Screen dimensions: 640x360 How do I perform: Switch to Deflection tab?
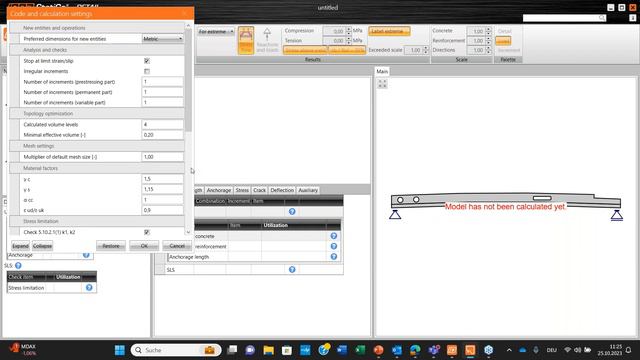282,190
